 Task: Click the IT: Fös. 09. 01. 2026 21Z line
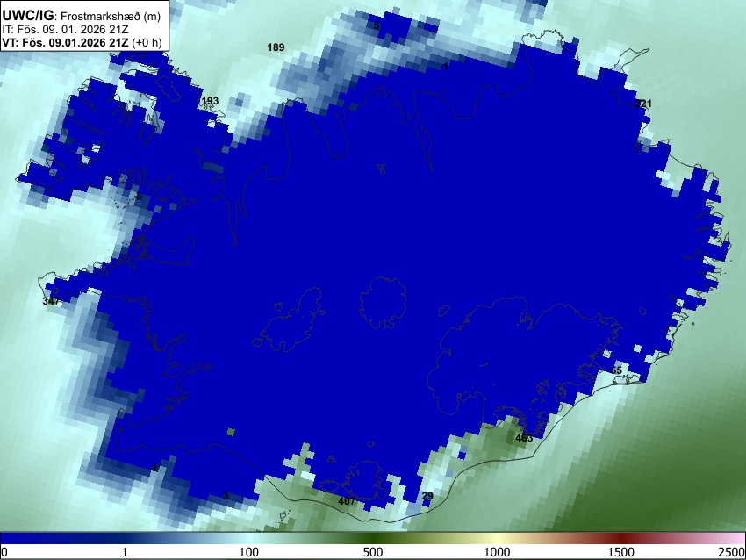pyautogui.click(x=65, y=30)
